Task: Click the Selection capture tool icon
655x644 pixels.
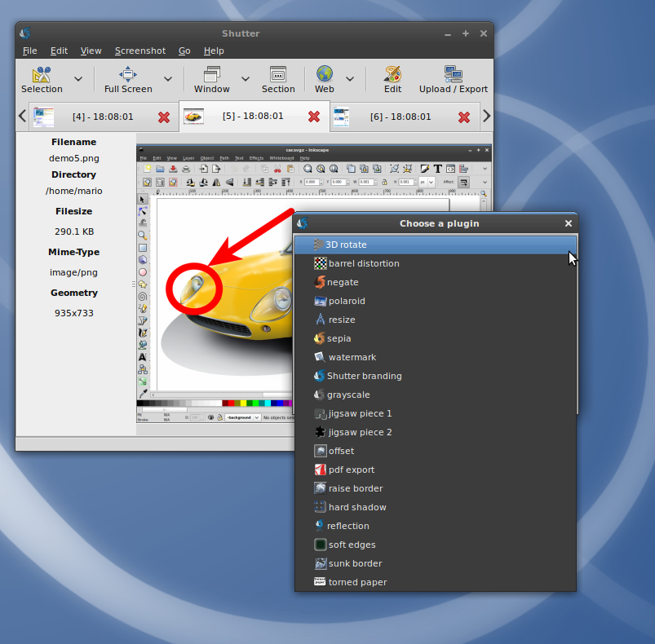Action: pos(42,74)
